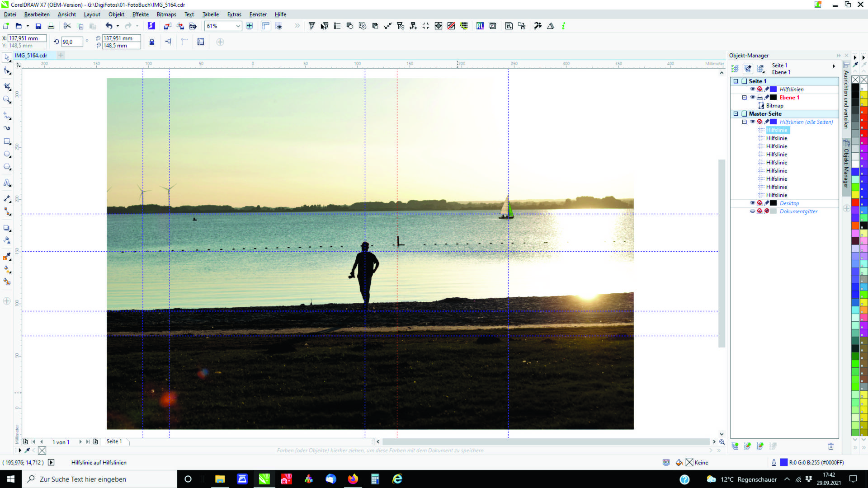Toggle editable pencil for Dokumentgitter layer

(x=767, y=211)
